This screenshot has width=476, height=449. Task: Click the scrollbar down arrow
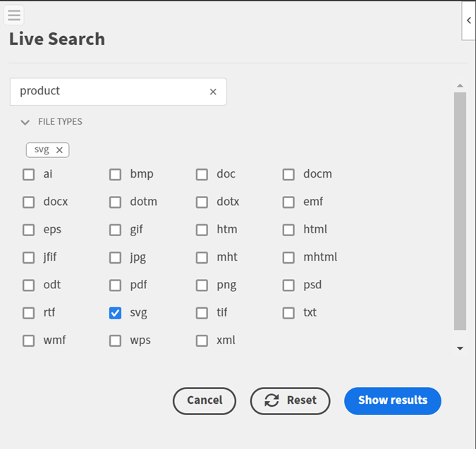(x=460, y=348)
